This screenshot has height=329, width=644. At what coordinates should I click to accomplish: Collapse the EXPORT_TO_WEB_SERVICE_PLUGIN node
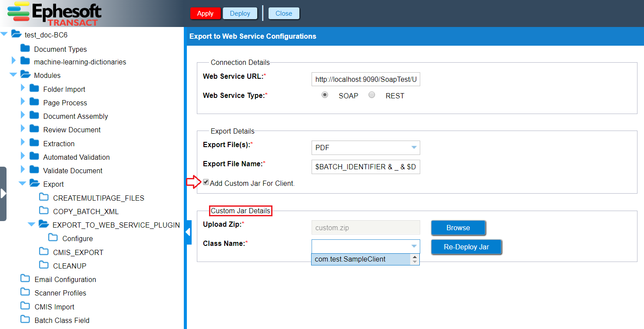coord(32,225)
